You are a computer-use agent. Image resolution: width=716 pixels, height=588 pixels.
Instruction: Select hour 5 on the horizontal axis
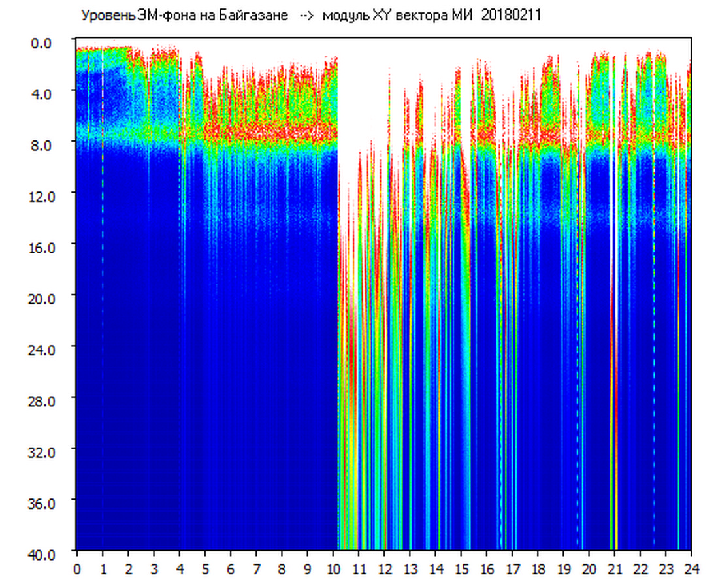pos(205,569)
